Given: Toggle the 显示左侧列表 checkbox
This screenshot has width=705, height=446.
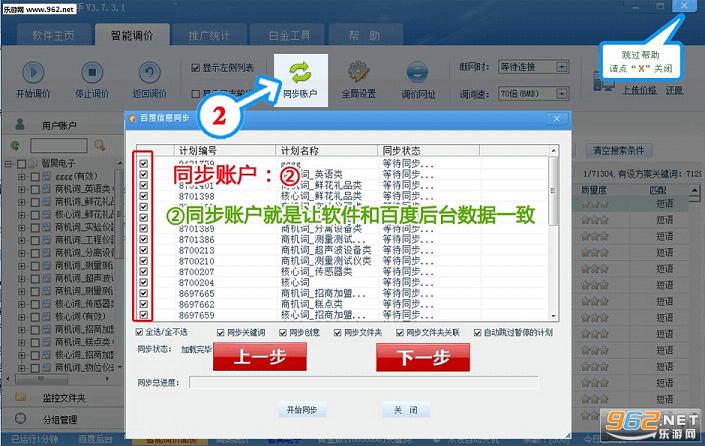Looking at the screenshot, I should tap(196, 68).
